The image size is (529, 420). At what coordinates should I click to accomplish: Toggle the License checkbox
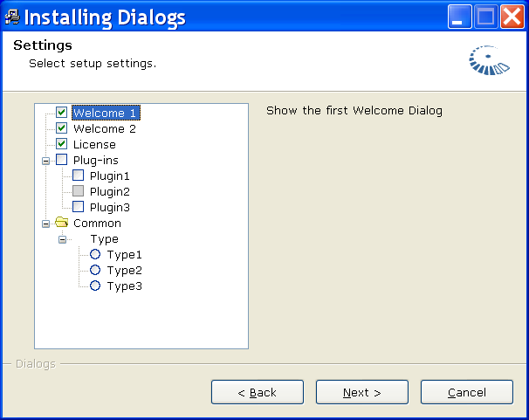tap(61, 144)
